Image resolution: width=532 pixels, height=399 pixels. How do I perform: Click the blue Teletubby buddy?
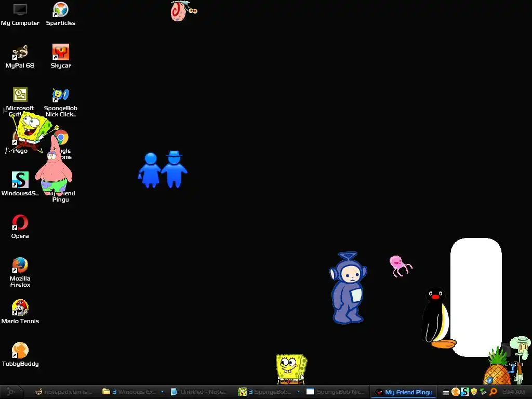point(348,288)
